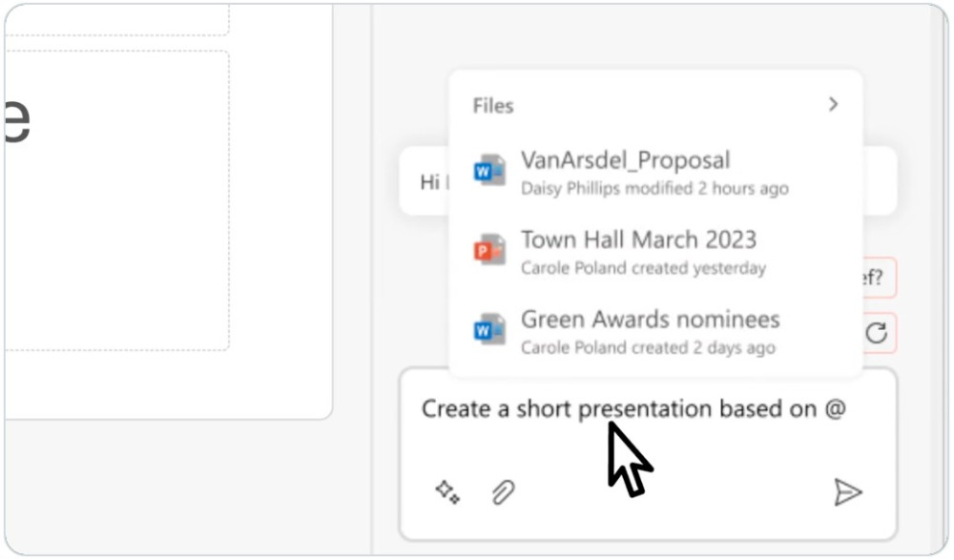This screenshot has width=954, height=560.
Task: Click 'Daisy Phillips modified 2 hours ago' text
Action: [x=654, y=189]
